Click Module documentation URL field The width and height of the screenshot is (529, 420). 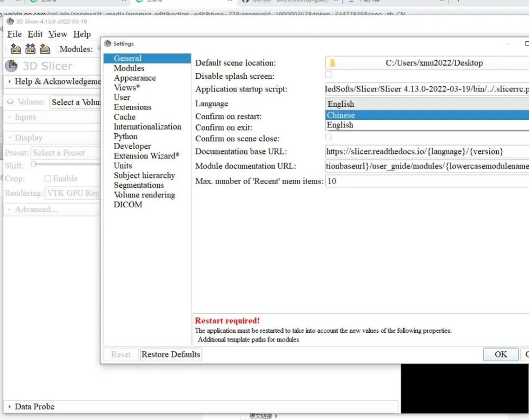427,166
